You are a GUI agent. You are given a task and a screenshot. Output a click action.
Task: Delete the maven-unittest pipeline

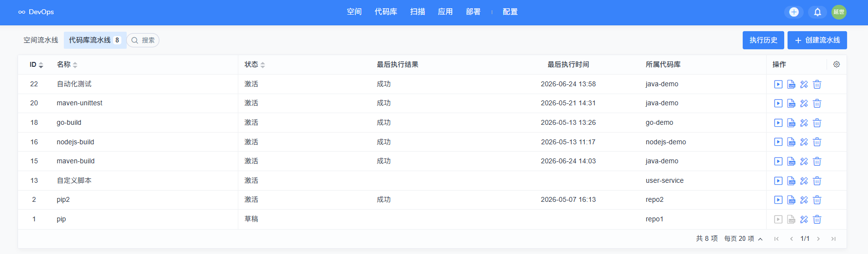click(817, 103)
